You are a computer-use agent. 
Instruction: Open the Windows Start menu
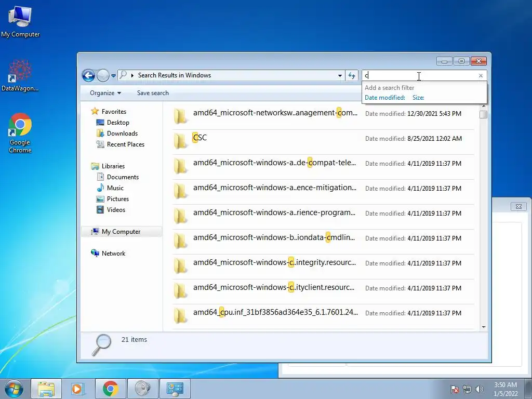(x=14, y=389)
